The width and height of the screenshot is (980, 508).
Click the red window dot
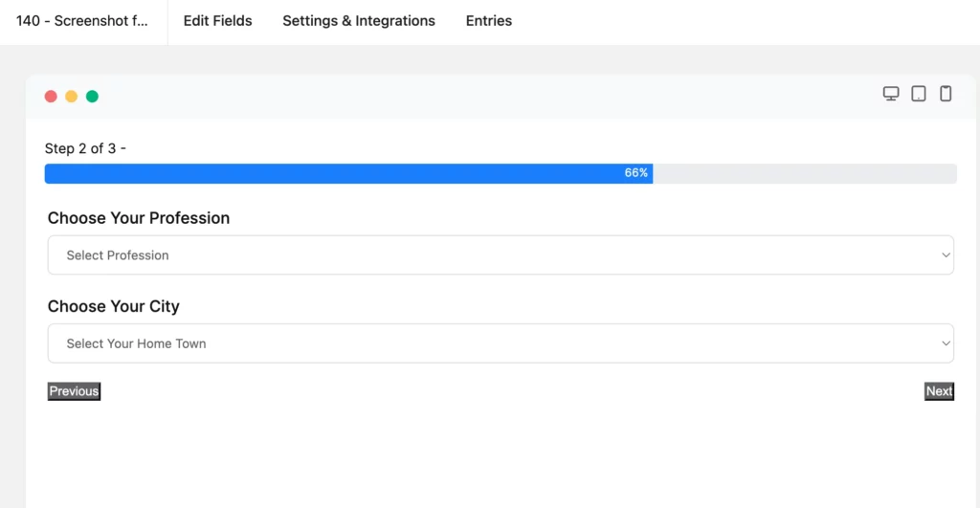coord(52,97)
